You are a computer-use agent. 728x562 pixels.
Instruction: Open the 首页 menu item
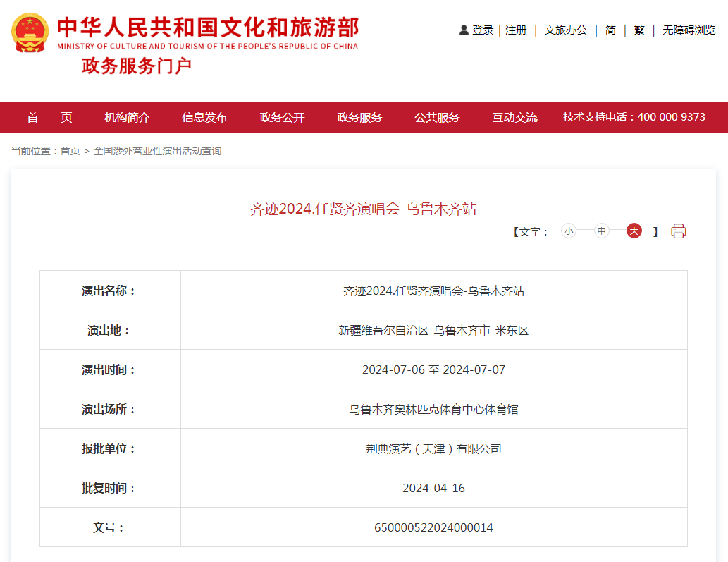(49, 118)
